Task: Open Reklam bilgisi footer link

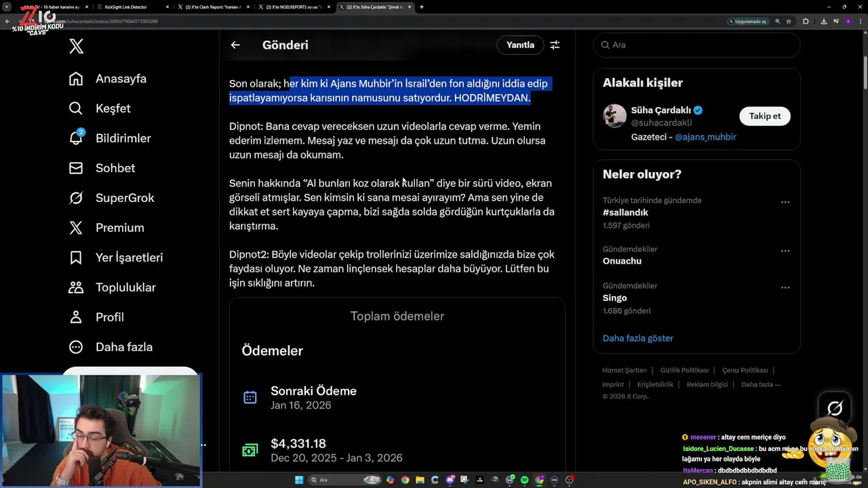Action: [707, 384]
